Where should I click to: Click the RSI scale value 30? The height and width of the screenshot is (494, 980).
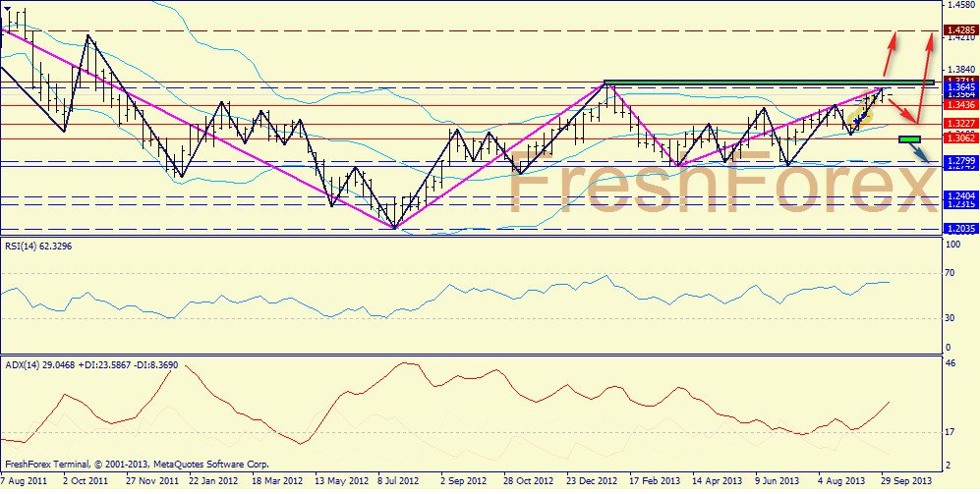point(951,318)
